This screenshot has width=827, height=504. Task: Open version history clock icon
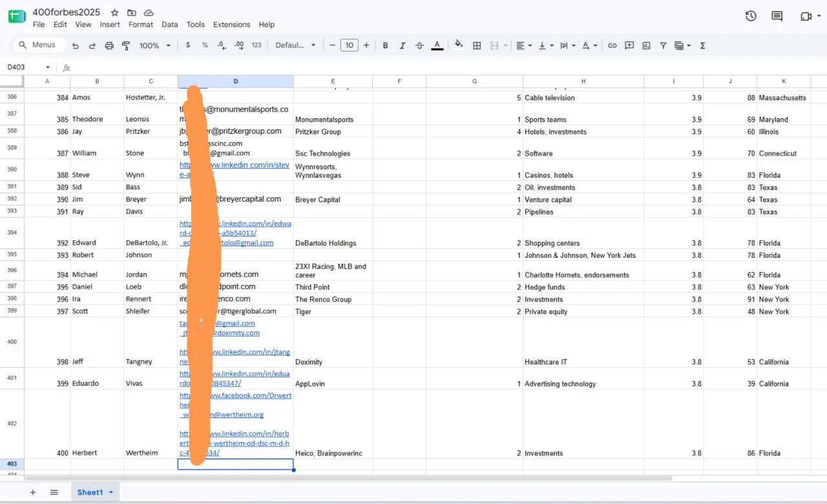751,16
